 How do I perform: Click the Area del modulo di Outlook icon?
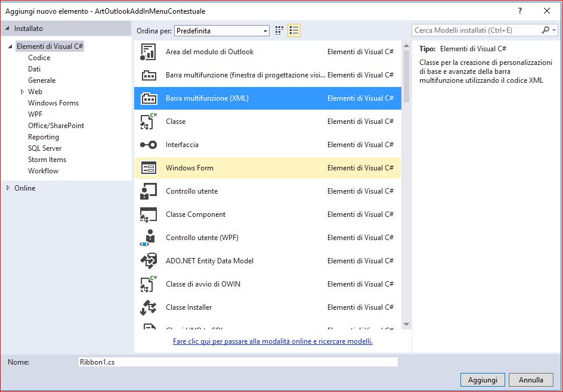[x=149, y=52]
